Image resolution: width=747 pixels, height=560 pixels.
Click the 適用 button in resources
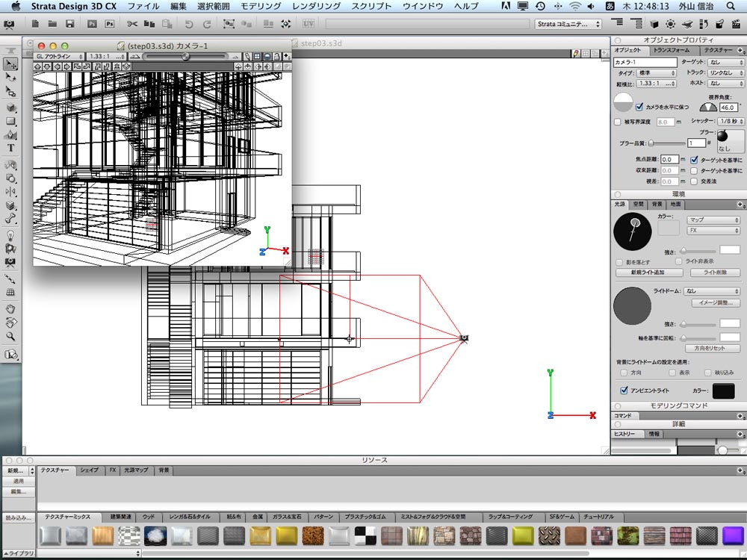point(19,482)
